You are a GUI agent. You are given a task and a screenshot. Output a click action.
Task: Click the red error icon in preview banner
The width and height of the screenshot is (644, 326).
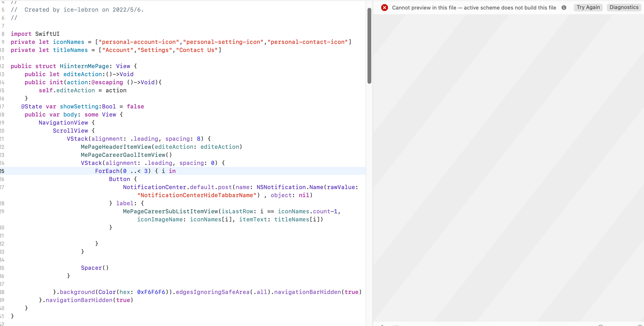coord(385,8)
